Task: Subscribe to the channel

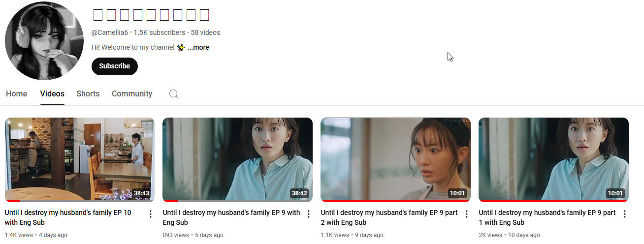Action: point(115,66)
